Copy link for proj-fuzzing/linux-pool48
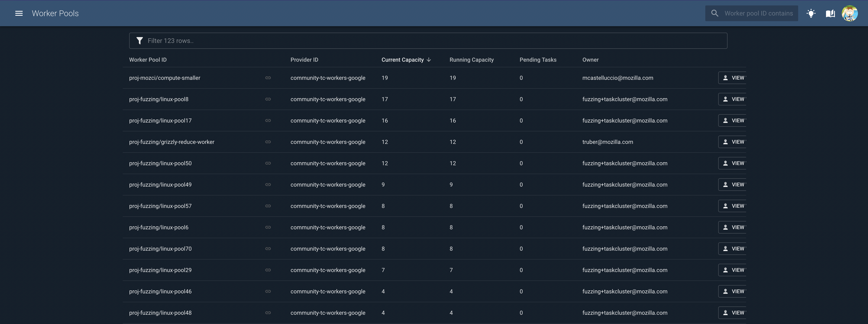The height and width of the screenshot is (324, 868). (268, 313)
